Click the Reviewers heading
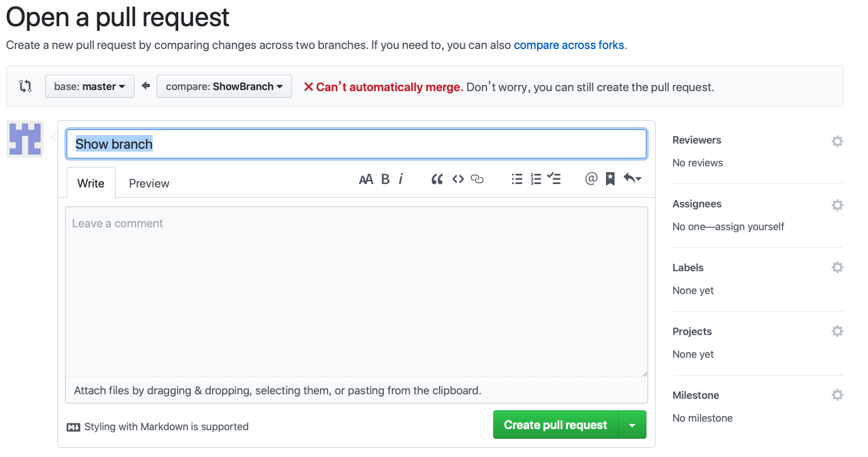Screen dimensions: 868x457 click(697, 140)
